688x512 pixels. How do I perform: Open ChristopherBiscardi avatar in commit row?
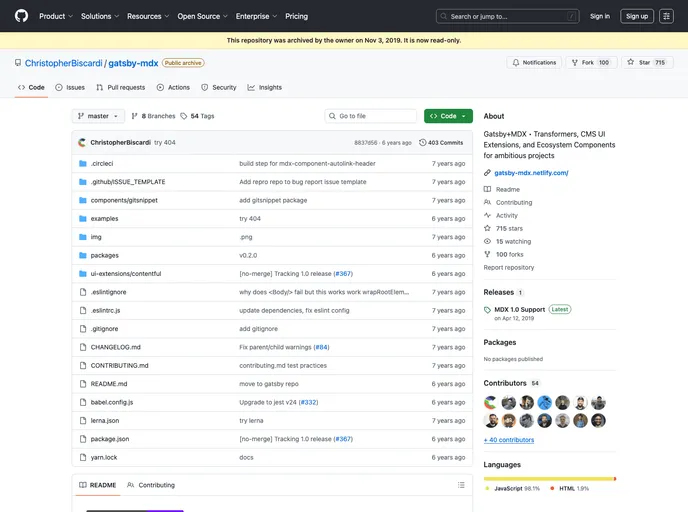pyautogui.click(x=82, y=143)
